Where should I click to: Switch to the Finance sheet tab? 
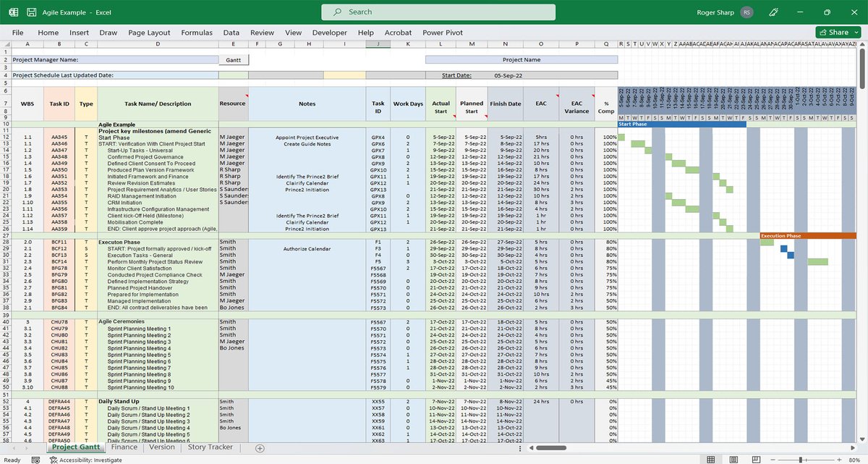(x=124, y=447)
